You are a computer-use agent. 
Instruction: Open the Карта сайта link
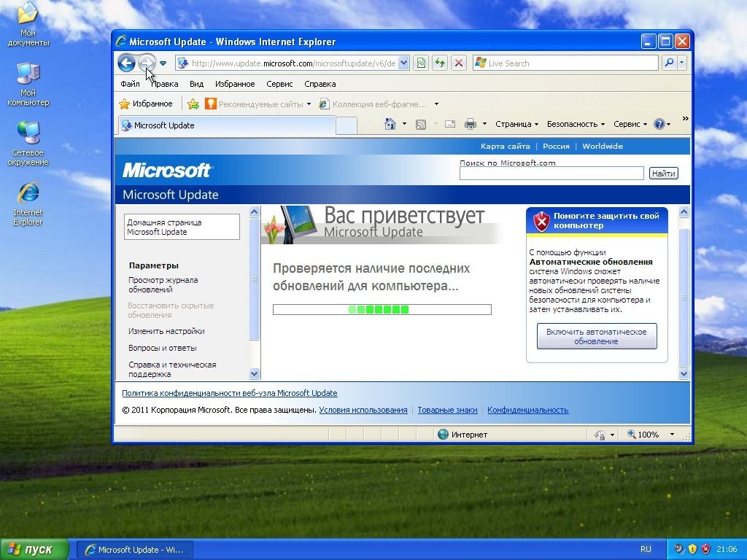505,146
